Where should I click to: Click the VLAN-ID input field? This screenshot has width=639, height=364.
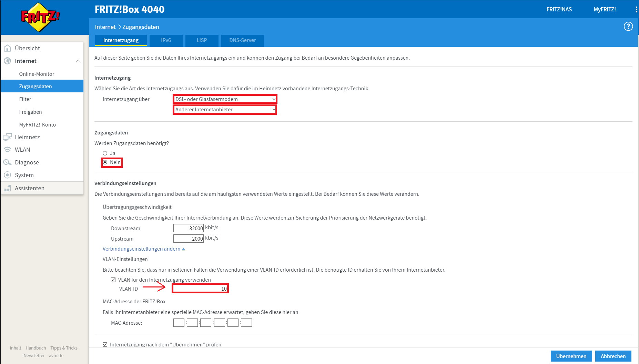pos(200,289)
